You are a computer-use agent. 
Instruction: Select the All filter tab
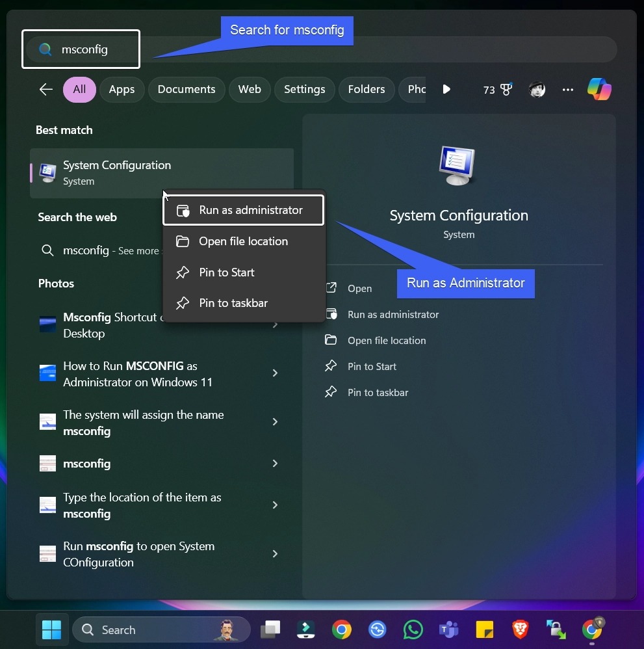click(x=79, y=89)
